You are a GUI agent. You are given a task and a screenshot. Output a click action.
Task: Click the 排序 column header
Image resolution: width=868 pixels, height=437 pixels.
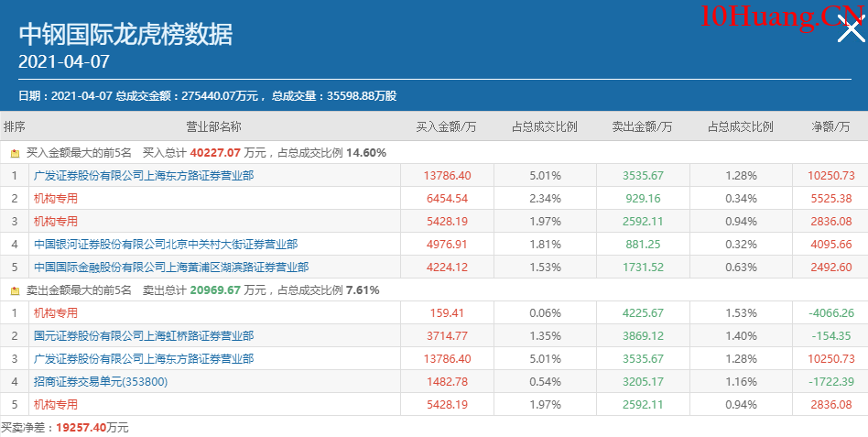click(15, 126)
